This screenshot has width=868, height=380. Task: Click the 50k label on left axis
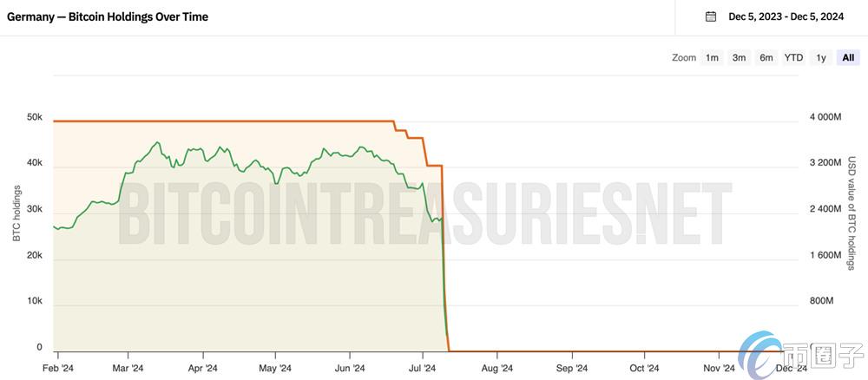35,117
